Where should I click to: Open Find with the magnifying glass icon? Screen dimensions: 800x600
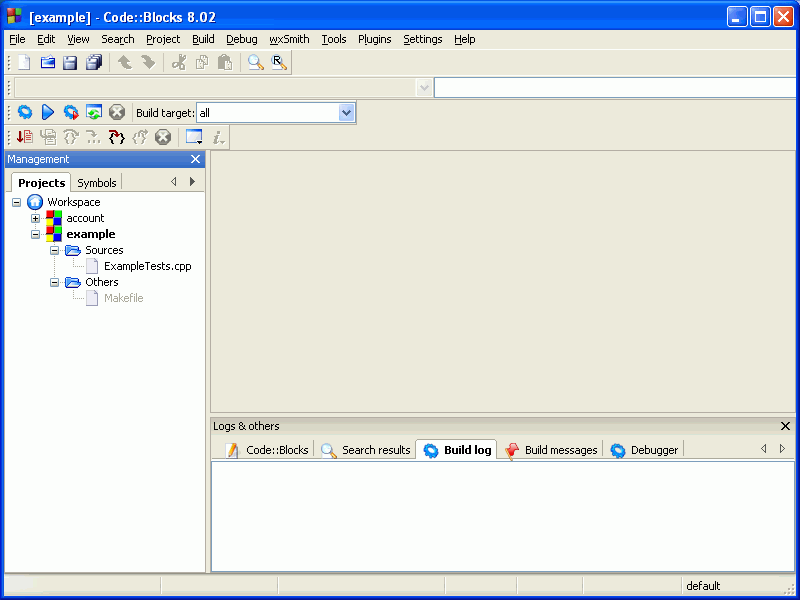[256, 61]
